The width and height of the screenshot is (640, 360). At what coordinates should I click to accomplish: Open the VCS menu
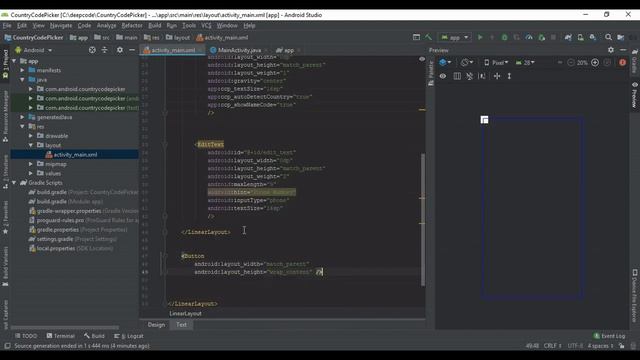[206, 25]
